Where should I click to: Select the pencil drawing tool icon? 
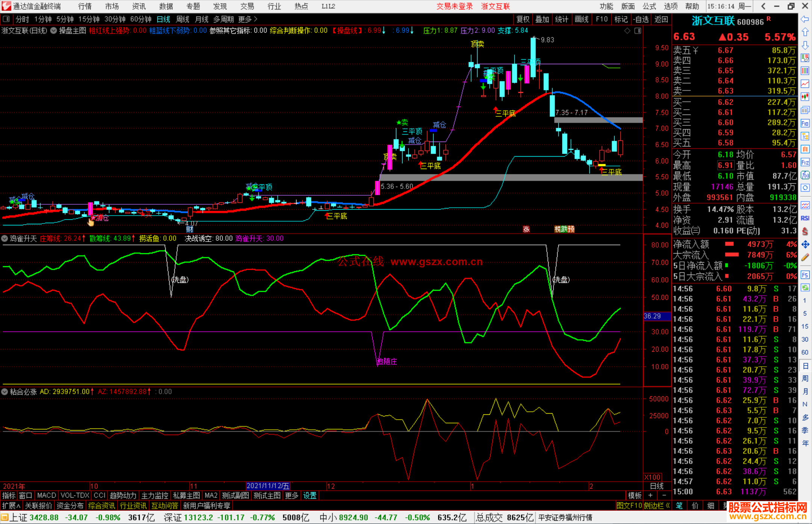click(805, 258)
